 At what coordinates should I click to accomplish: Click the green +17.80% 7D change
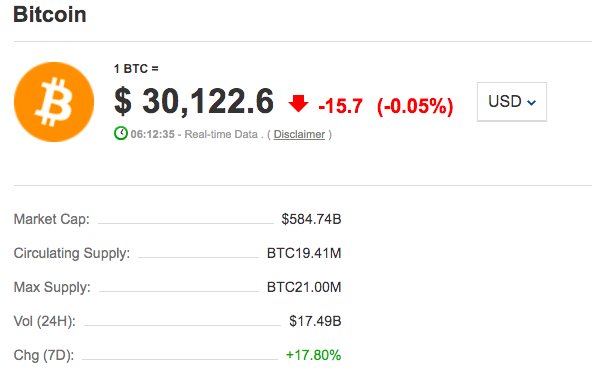click(313, 355)
